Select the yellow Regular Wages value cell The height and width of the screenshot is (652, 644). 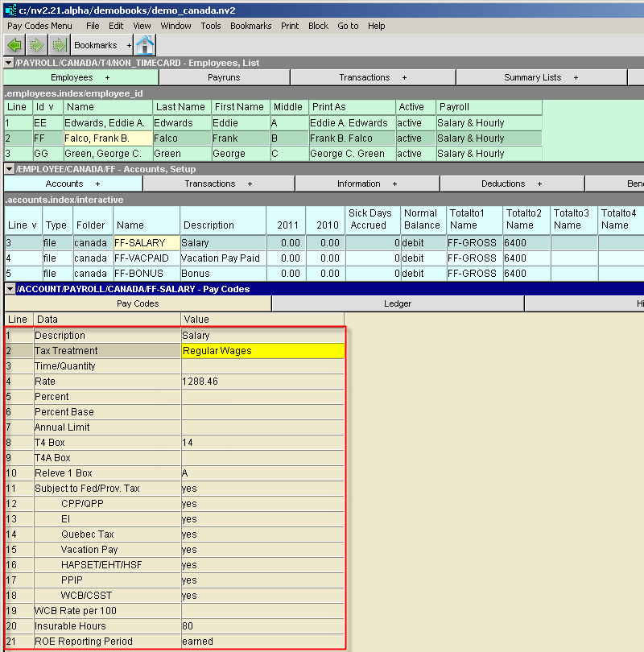coord(262,351)
